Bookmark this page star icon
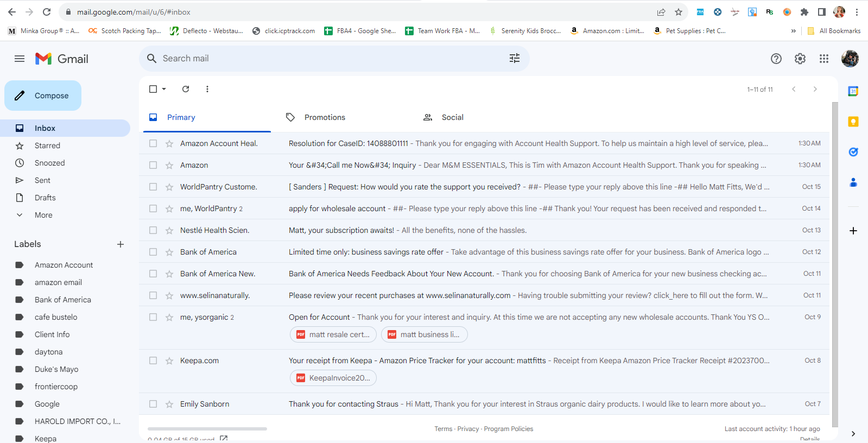 [679, 12]
